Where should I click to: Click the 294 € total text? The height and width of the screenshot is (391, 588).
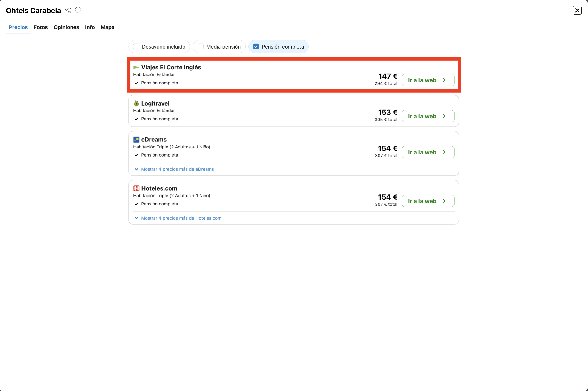pyautogui.click(x=386, y=83)
